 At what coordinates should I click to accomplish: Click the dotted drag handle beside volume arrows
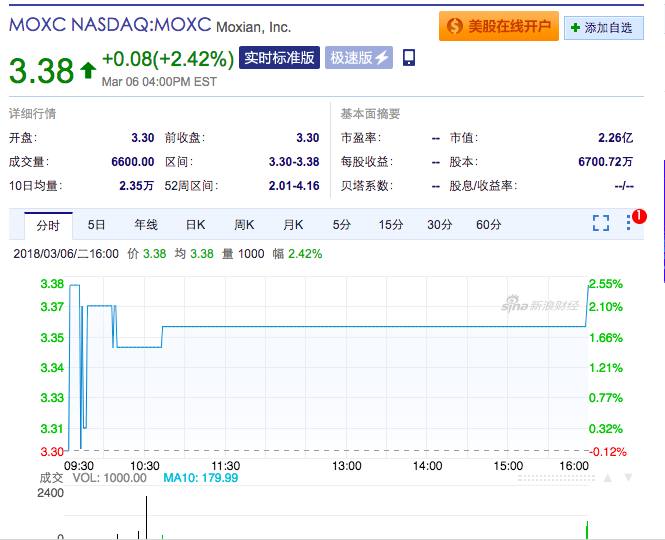(556, 478)
